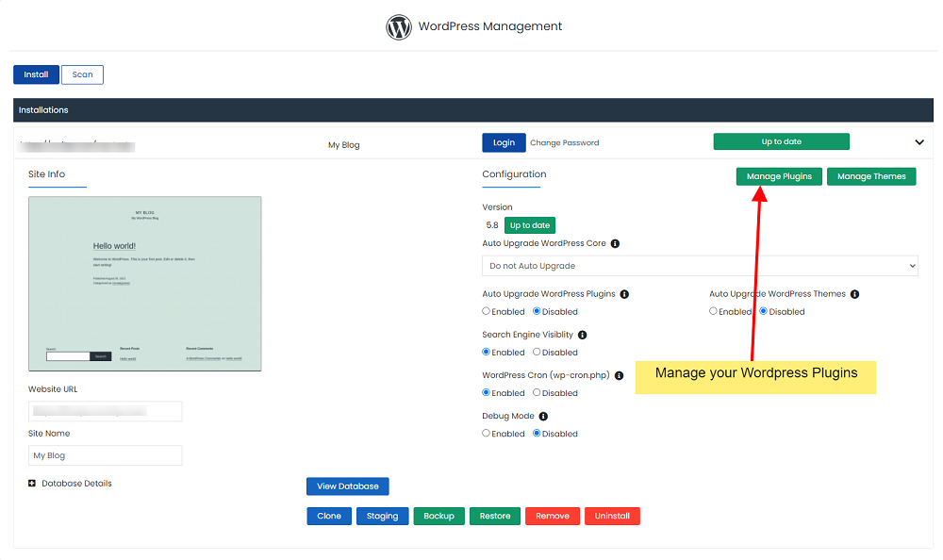The height and width of the screenshot is (560, 943).
Task: Open Manage Plugins
Action: [779, 176]
